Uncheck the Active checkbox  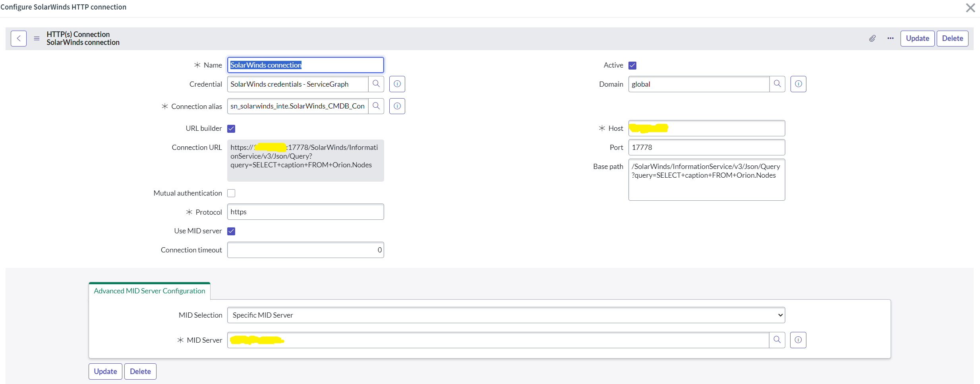(632, 65)
